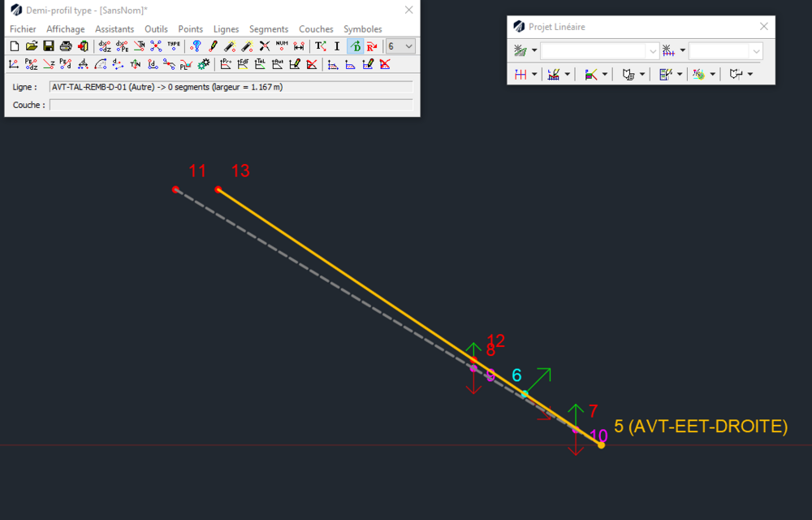Screen dimensions: 812x520
Task: Click the terrain star icon in Projet Linéaire
Action: [520, 50]
